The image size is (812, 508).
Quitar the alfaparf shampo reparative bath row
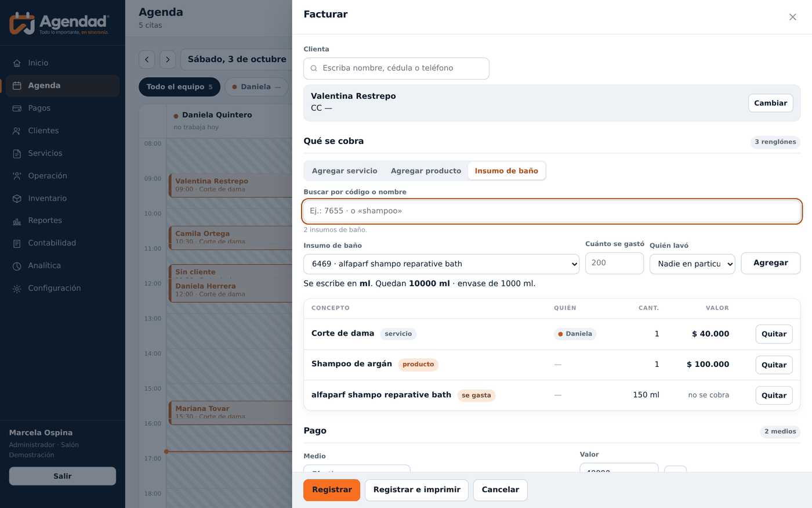tap(774, 395)
